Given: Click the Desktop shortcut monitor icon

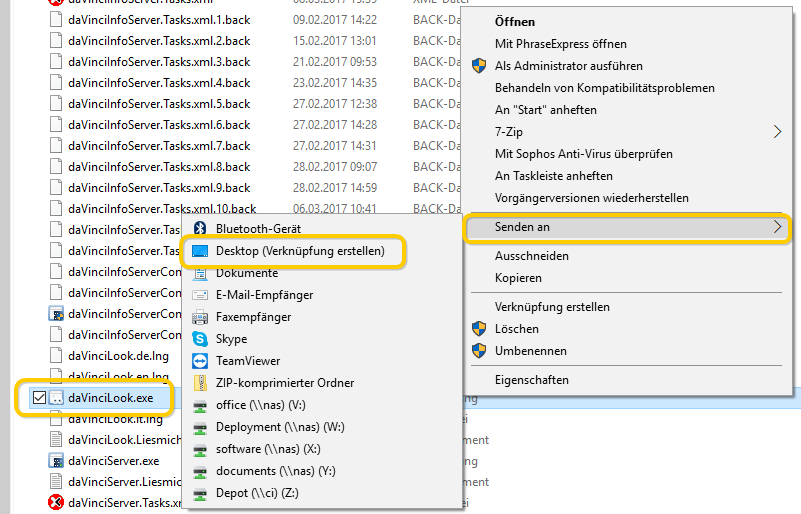Looking at the screenshot, I should pyautogui.click(x=200, y=251).
